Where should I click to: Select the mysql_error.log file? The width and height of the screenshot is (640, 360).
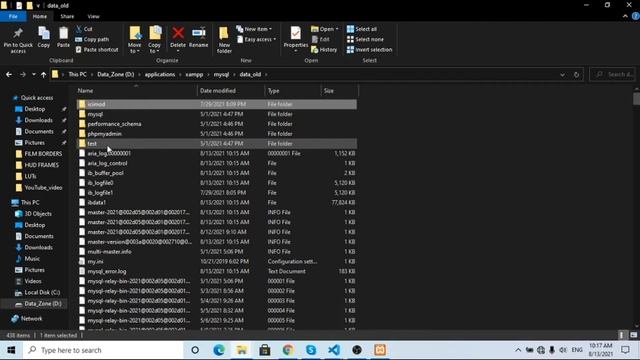[217, 271]
